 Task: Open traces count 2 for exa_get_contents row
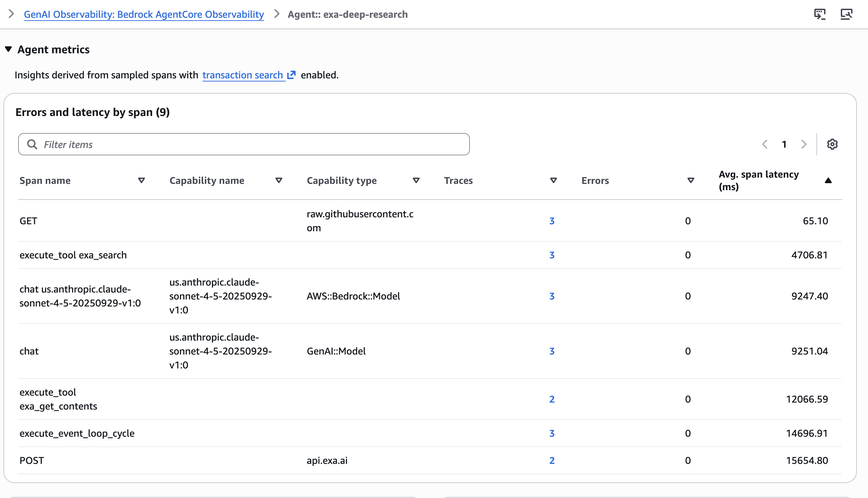[552, 399]
